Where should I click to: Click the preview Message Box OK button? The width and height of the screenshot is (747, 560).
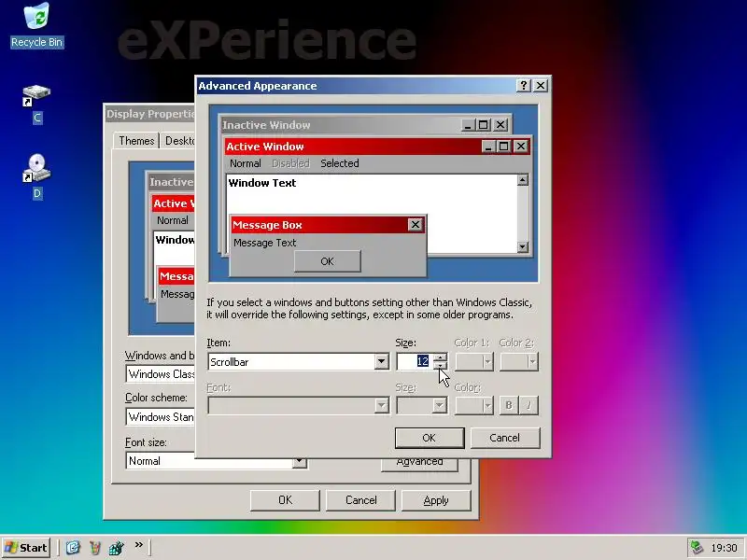point(328,261)
